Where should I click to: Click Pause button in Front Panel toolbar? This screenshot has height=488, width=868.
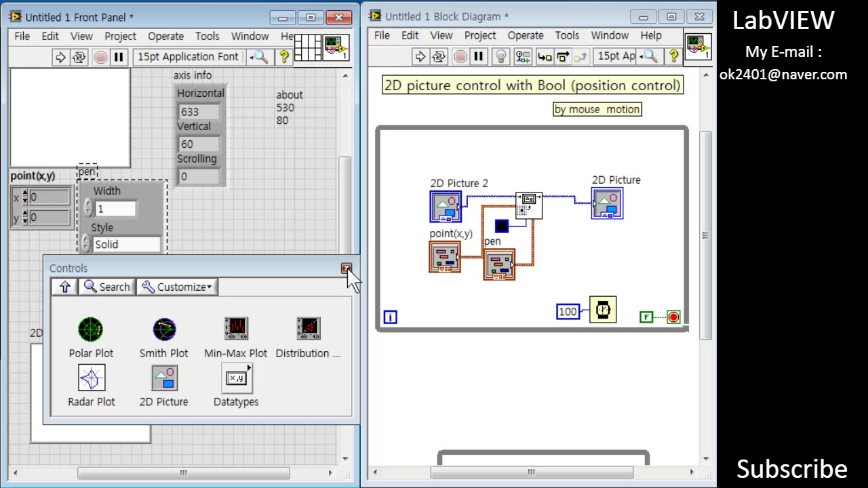119,57
